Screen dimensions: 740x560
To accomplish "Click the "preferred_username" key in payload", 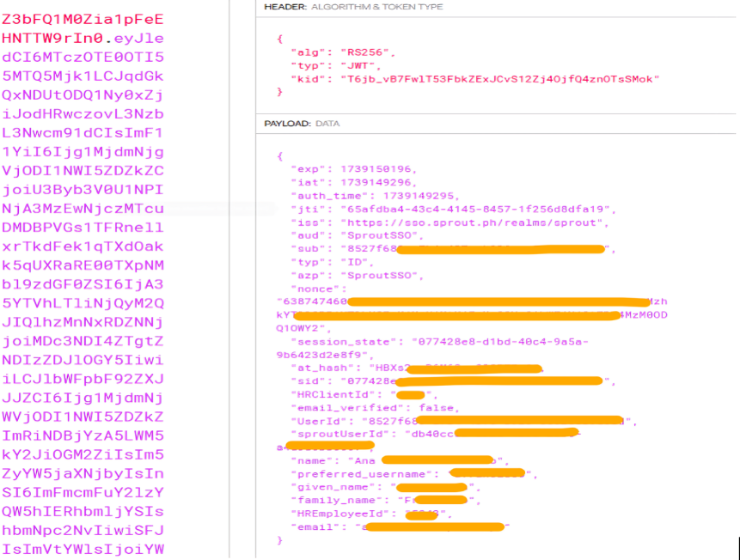I will point(358,474).
